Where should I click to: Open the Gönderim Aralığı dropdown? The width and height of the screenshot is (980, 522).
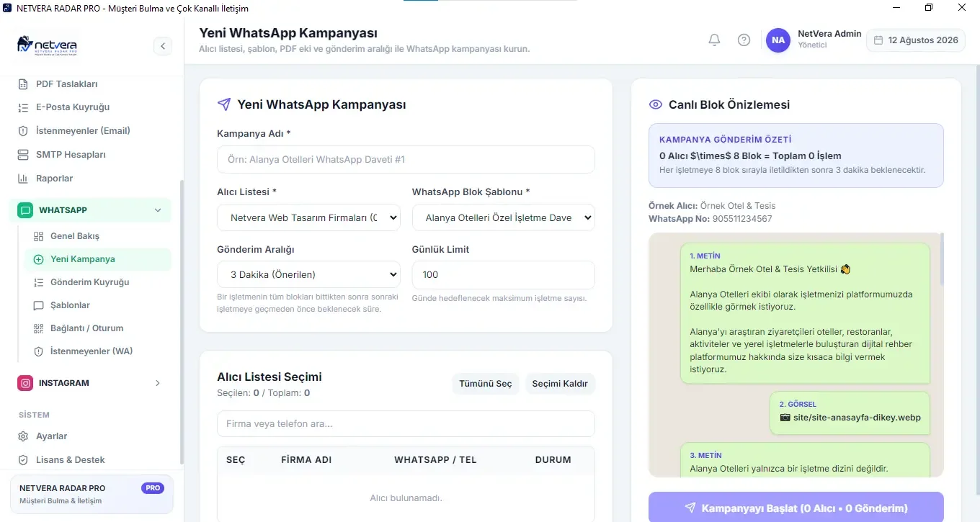308,274
